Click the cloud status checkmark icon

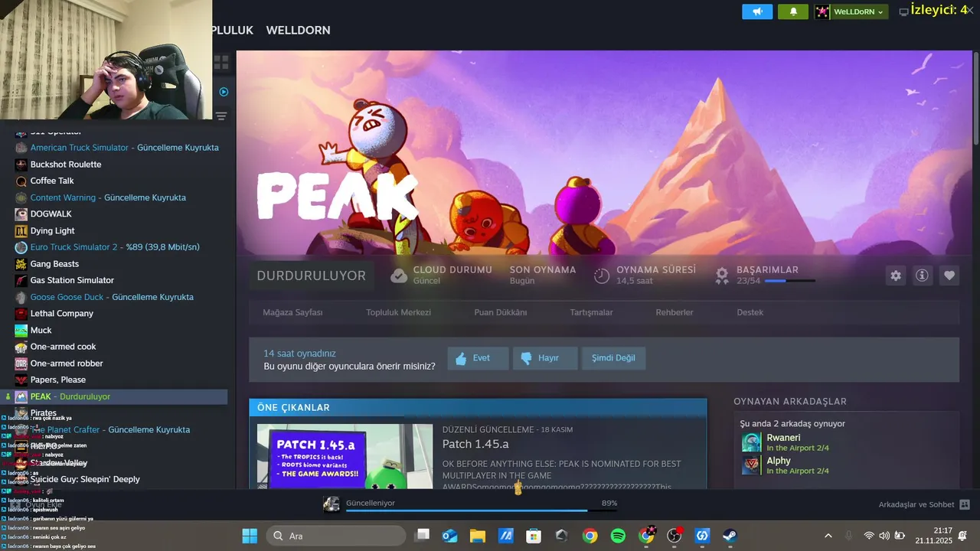pos(399,275)
